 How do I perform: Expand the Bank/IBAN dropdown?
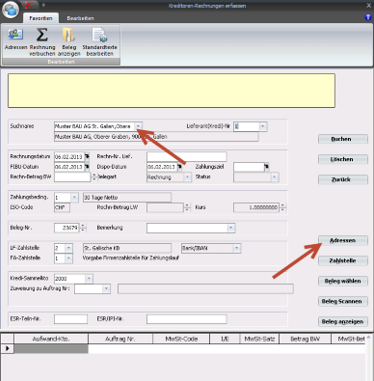click(237, 248)
